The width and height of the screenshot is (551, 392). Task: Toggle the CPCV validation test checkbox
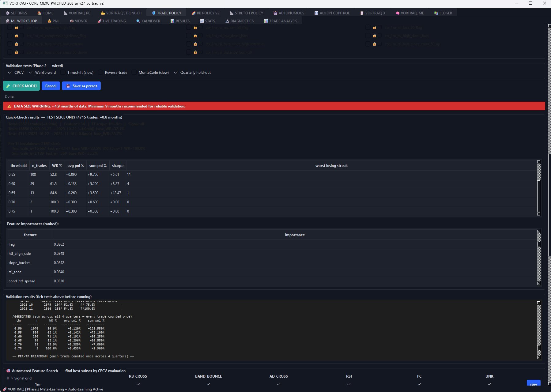(10, 73)
